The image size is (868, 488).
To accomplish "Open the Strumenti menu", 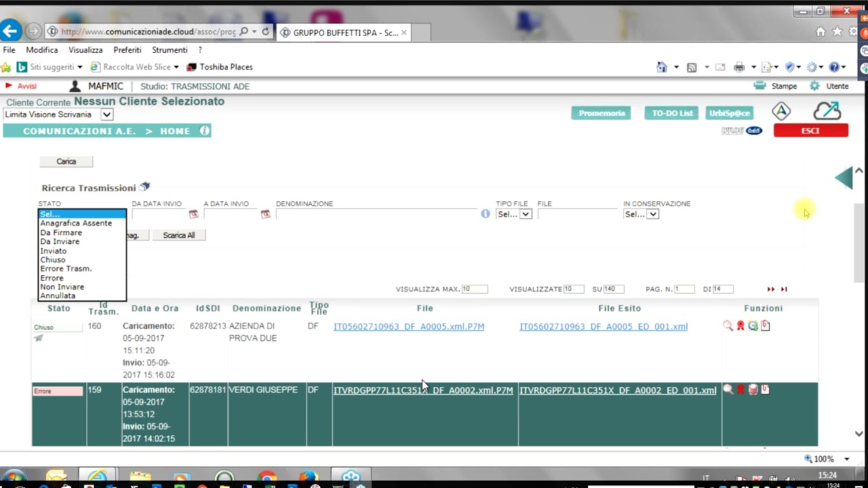I will click(170, 50).
